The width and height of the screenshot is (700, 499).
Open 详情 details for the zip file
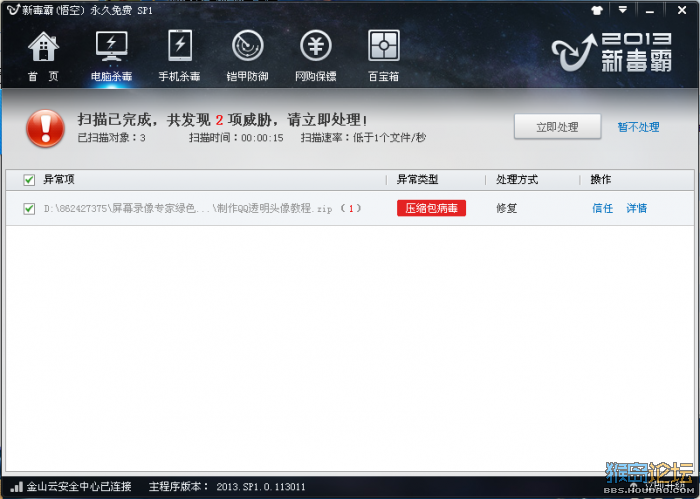coord(636,208)
